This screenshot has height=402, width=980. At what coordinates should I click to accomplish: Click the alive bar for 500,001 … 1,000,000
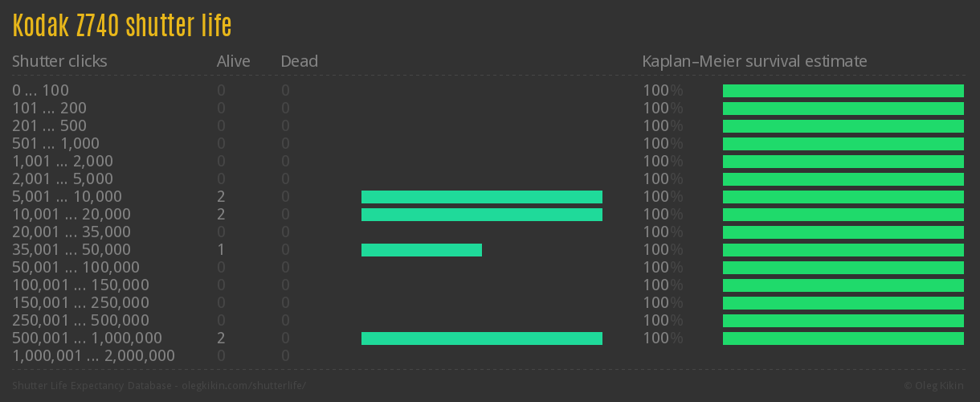(482, 338)
